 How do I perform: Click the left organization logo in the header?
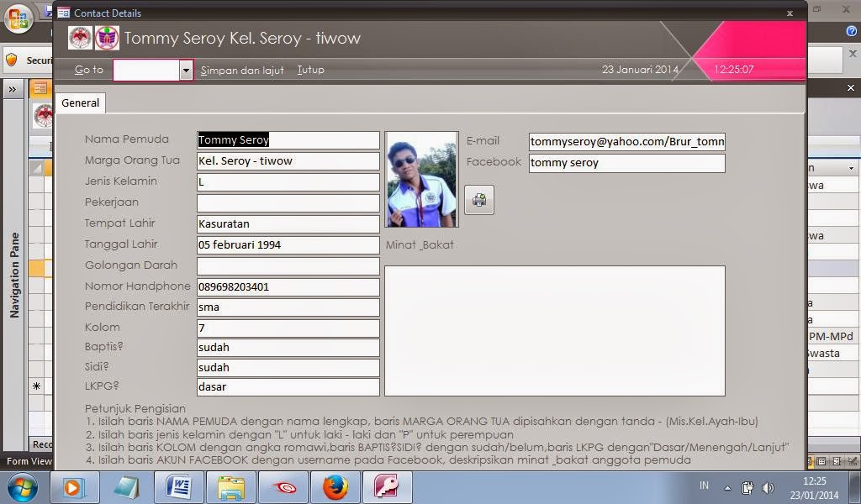(80, 38)
